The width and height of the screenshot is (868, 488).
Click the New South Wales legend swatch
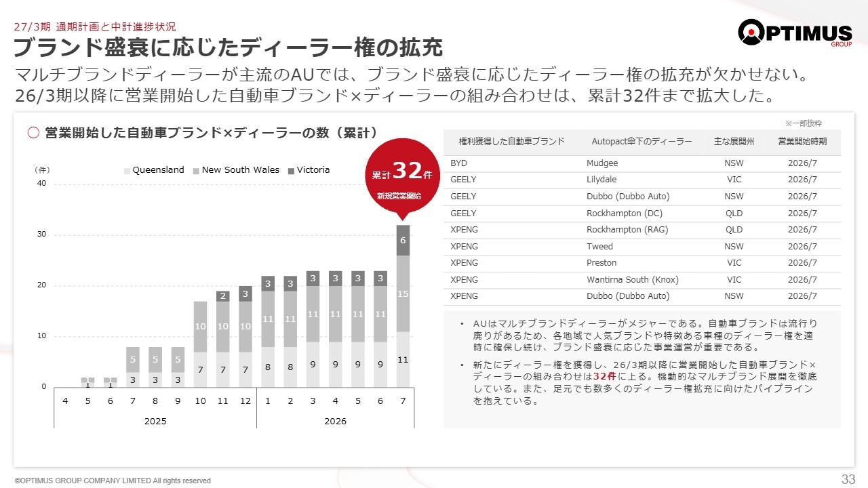[196, 171]
